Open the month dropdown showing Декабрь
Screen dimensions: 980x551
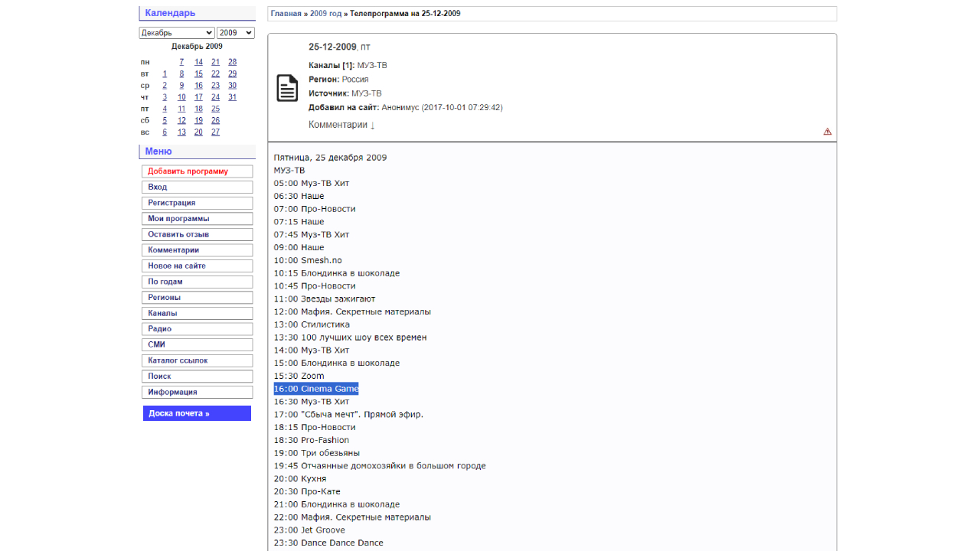(177, 33)
